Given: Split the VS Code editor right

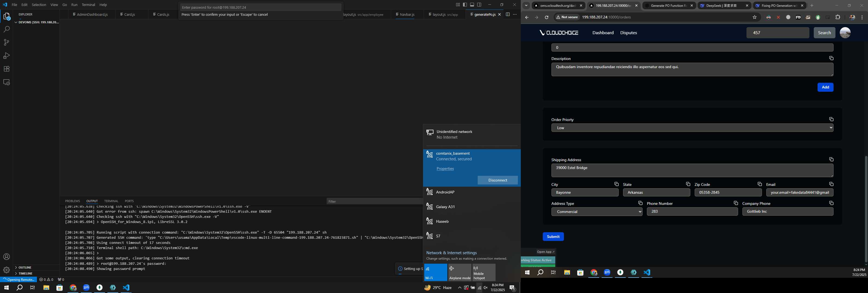Looking at the screenshot, I should tap(508, 14).
